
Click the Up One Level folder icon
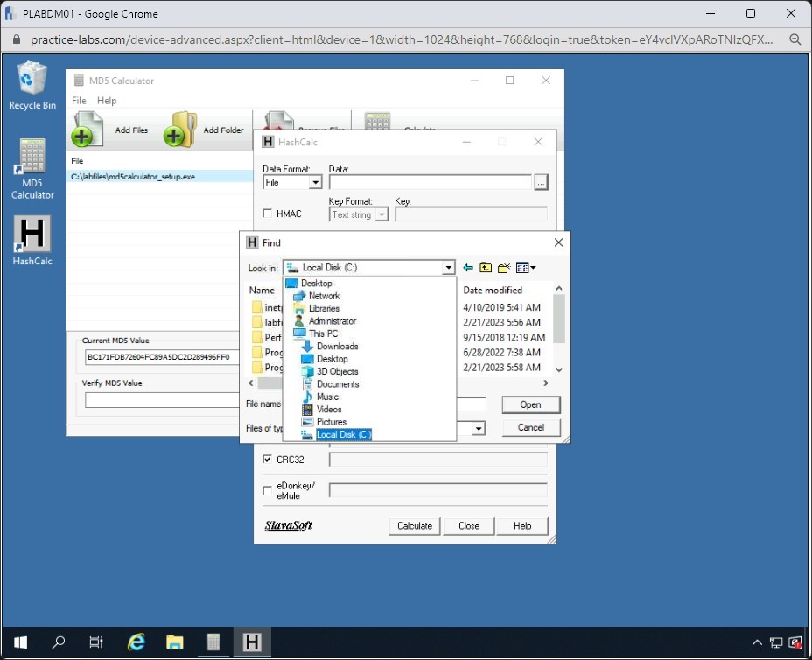pos(486,268)
